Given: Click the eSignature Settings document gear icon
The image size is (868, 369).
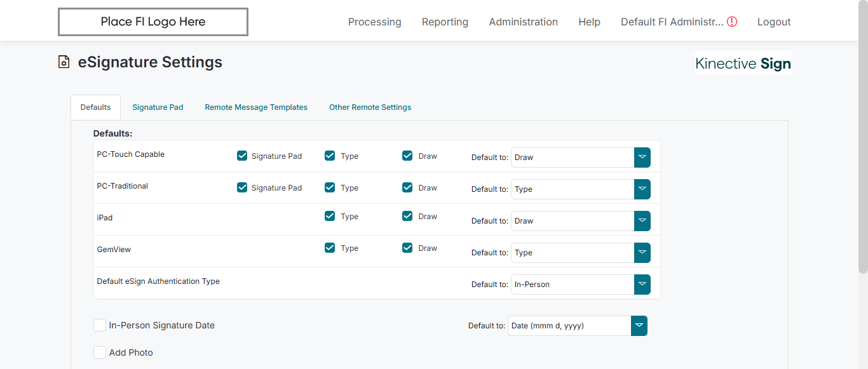Looking at the screenshot, I should [64, 62].
